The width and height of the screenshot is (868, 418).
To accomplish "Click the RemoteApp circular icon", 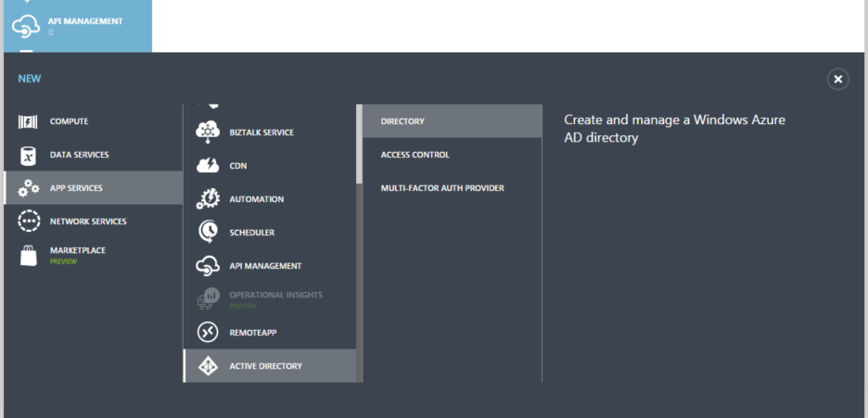I will point(208,333).
